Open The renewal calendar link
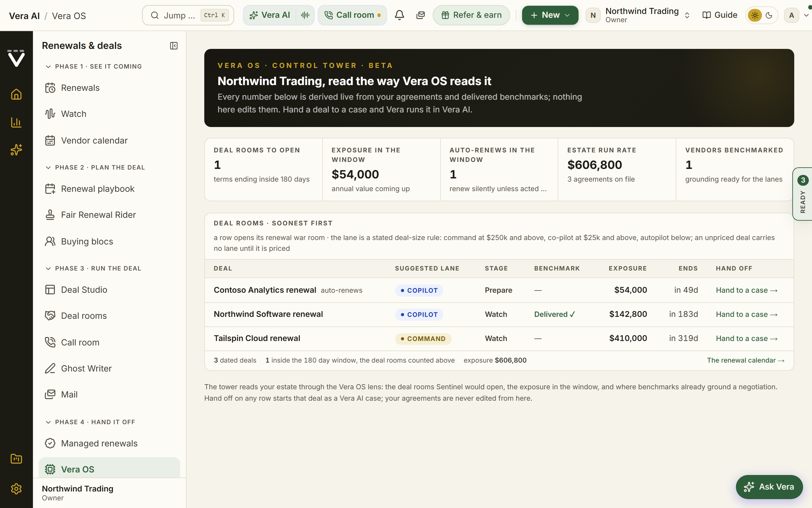Screen dimensions: 812x508 [746, 360]
